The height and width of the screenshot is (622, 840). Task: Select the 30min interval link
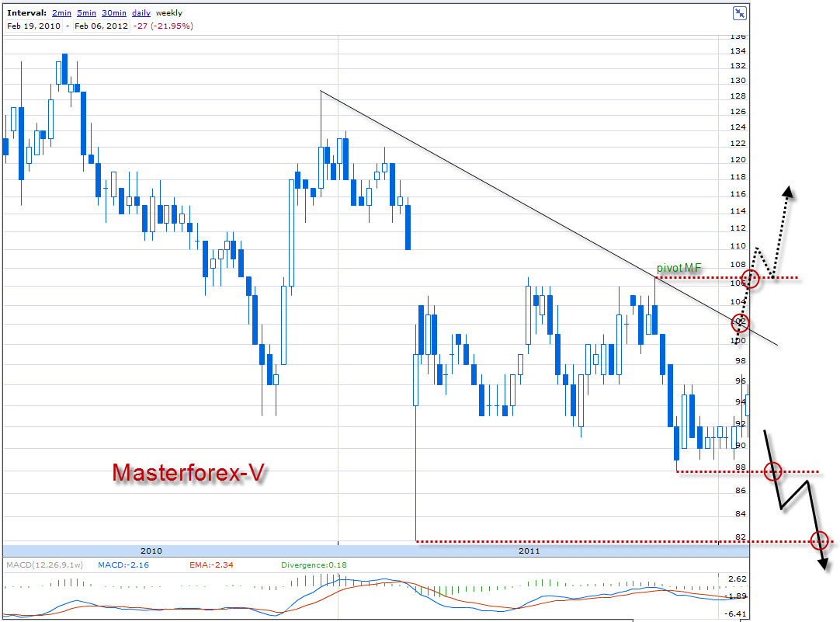click(x=114, y=13)
